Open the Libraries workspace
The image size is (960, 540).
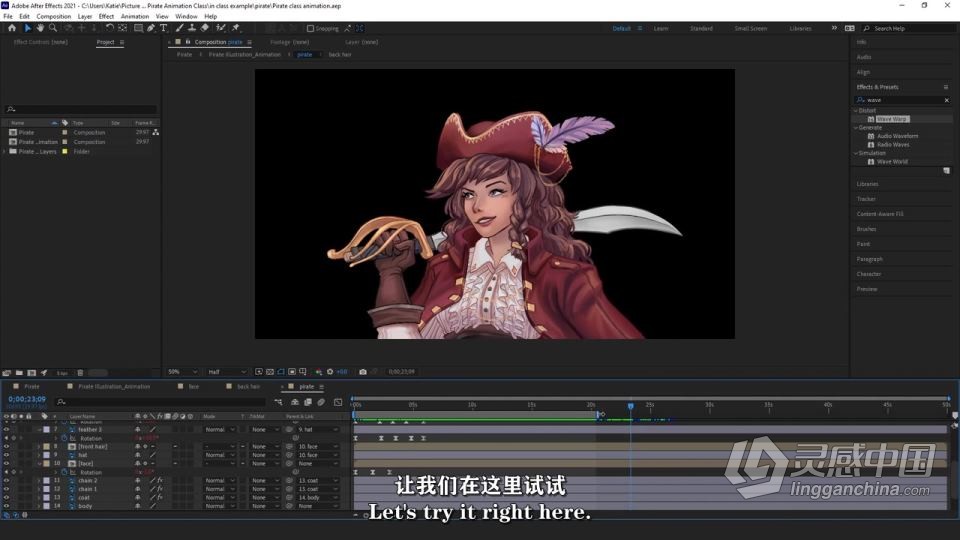click(x=800, y=28)
